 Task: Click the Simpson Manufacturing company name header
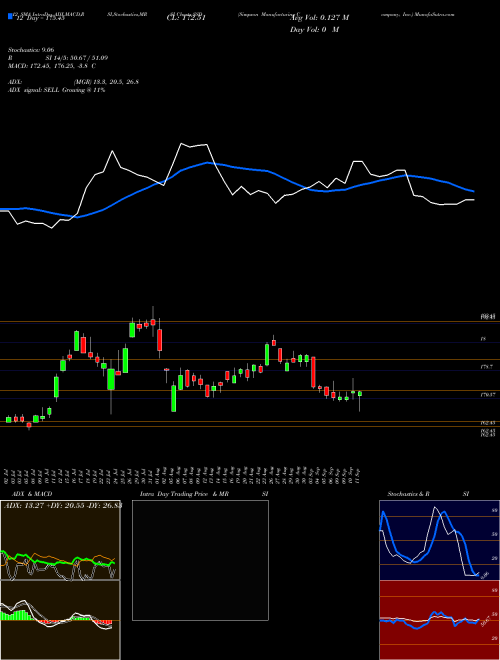click(x=346, y=14)
